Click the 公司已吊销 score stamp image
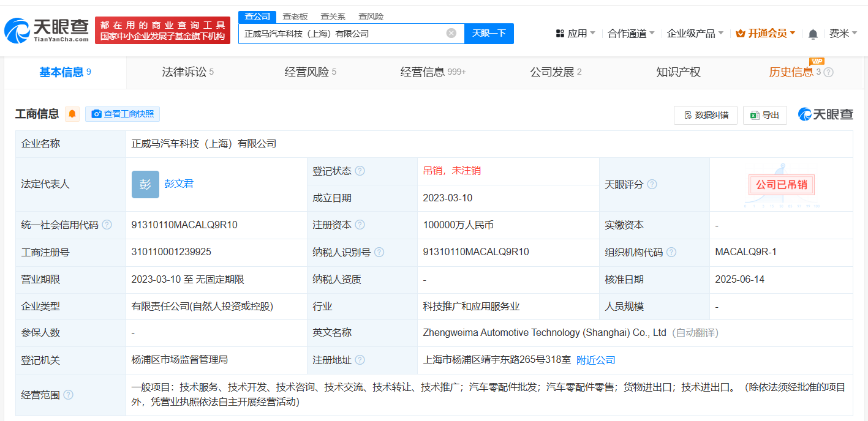 [x=781, y=185]
